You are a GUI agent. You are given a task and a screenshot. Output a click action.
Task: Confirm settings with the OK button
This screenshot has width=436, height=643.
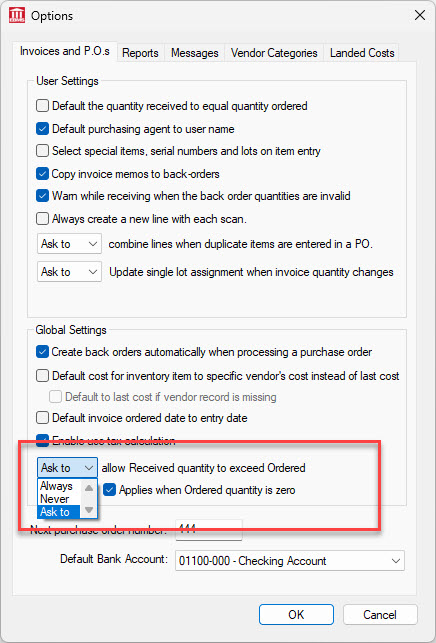click(x=296, y=614)
